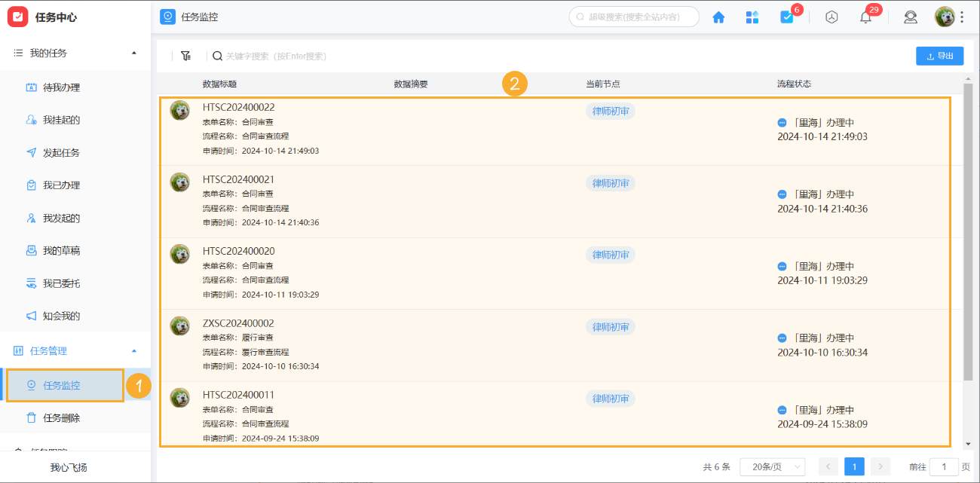Collapse the 任务管理 group
Screen dimensions: 980x483
pyautogui.click(x=134, y=350)
